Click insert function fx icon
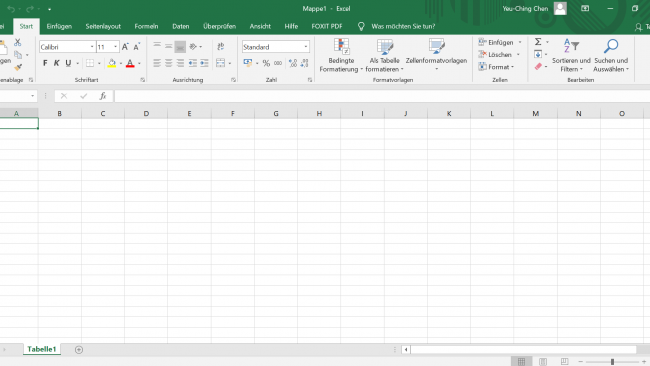Screen dimensions: 650x366 click(x=103, y=96)
